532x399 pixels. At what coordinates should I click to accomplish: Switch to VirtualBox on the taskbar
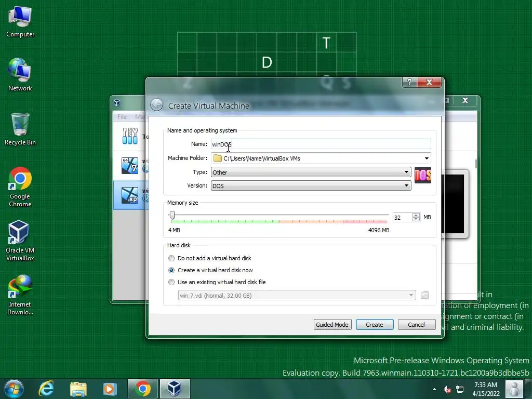point(175,389)
